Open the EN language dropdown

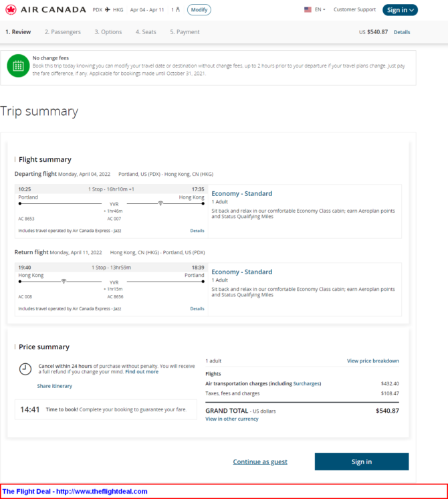point(320,9)
